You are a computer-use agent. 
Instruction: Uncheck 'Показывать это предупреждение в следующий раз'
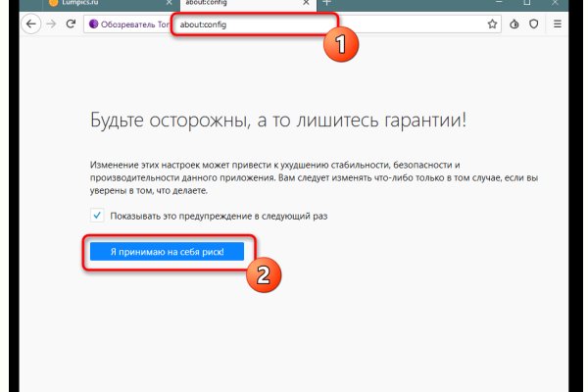tap(96, 216)
